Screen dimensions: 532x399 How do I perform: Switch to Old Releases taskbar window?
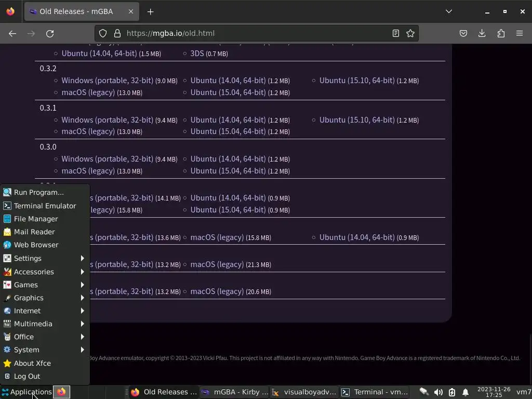[x=164, y=392]
